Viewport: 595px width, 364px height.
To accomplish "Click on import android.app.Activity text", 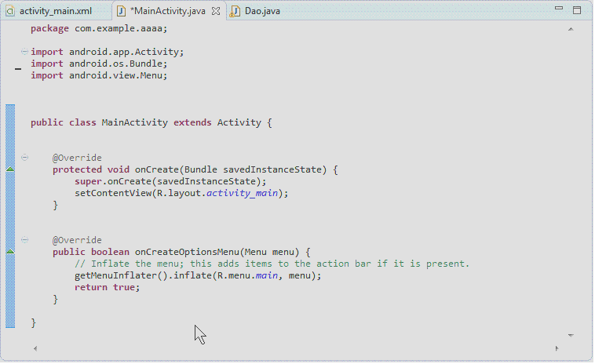I will (x=108, y=52).
